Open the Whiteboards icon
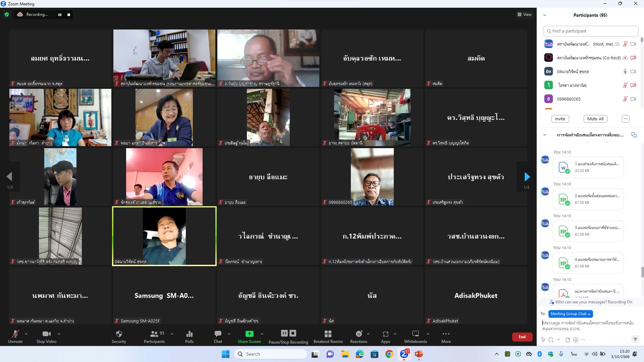The height and width of the screenshot is (362, 644). [x=415, y=334]
